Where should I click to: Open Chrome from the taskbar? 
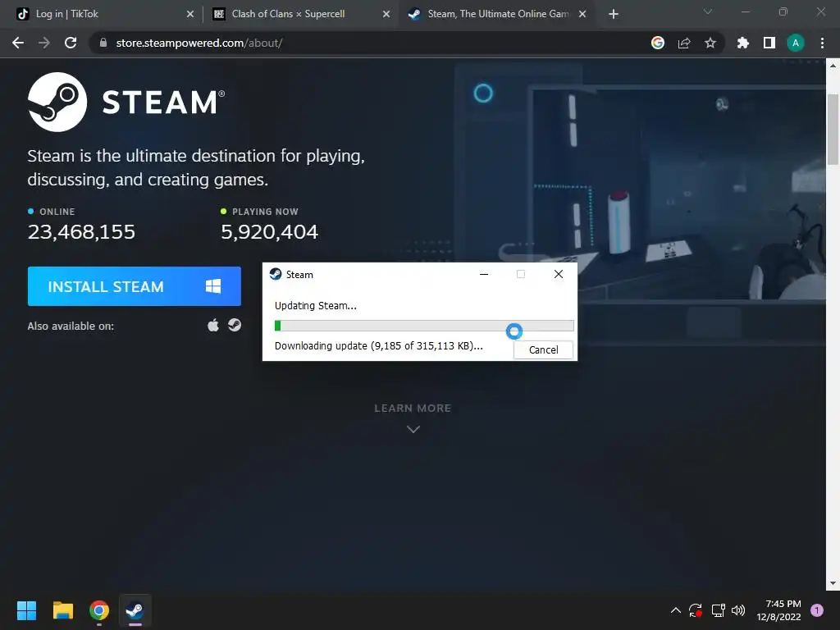(99, 610)
